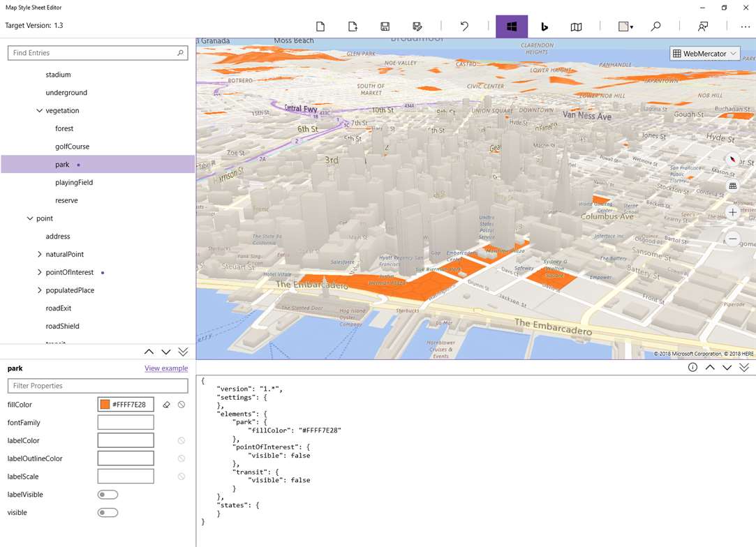
Task: Click the map tilt grid button
Action: pos(732,186)
